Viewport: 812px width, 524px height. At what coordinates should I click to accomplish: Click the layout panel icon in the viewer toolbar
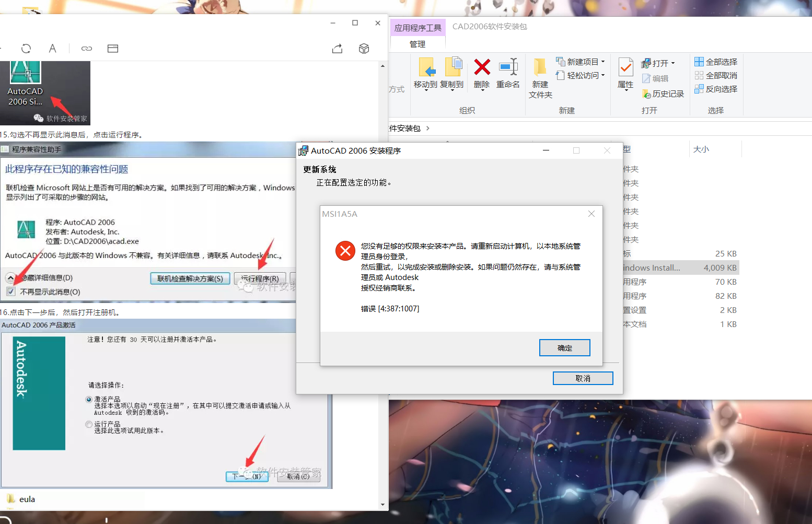[x=113, y=49]
